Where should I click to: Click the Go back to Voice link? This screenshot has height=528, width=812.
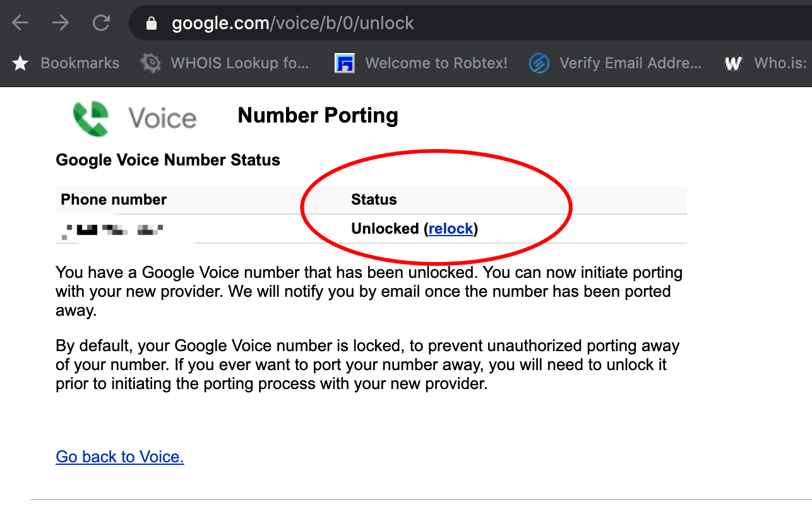tap(120, 457)
